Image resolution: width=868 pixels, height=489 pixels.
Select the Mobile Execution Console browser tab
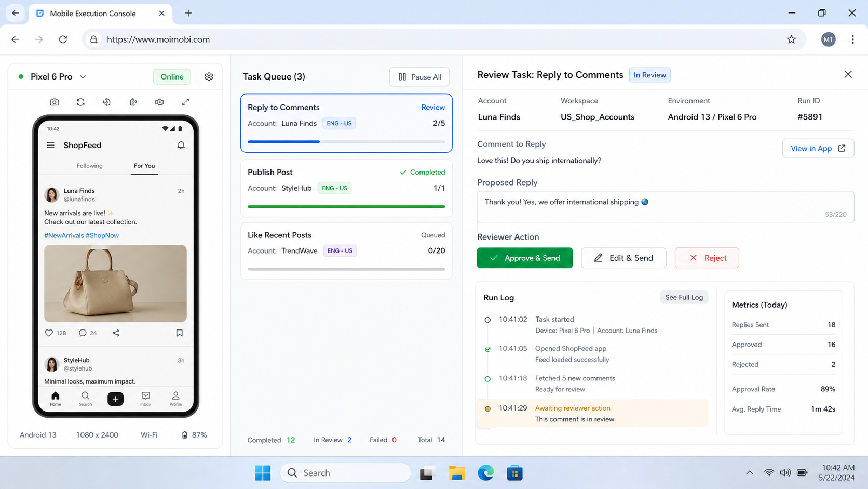coord(100,14)
